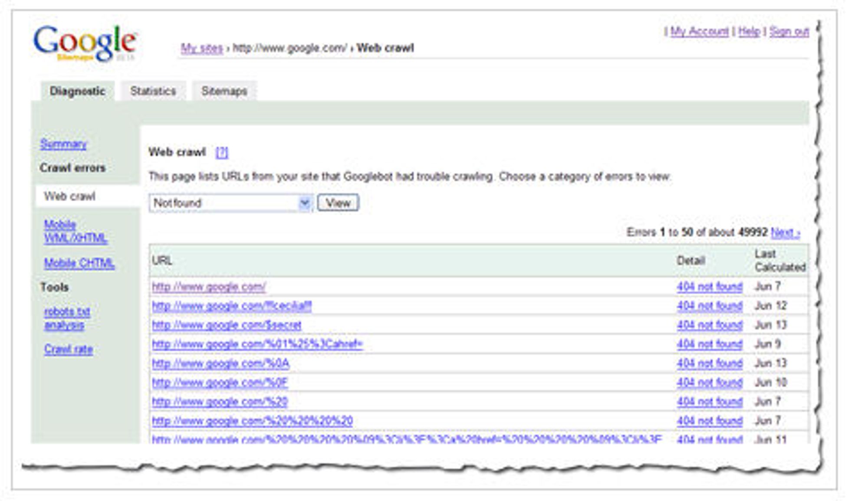Viewport: 868px width, 501px height.
Task: Open robots.txt analysis tool
Action: coord(67,318)
